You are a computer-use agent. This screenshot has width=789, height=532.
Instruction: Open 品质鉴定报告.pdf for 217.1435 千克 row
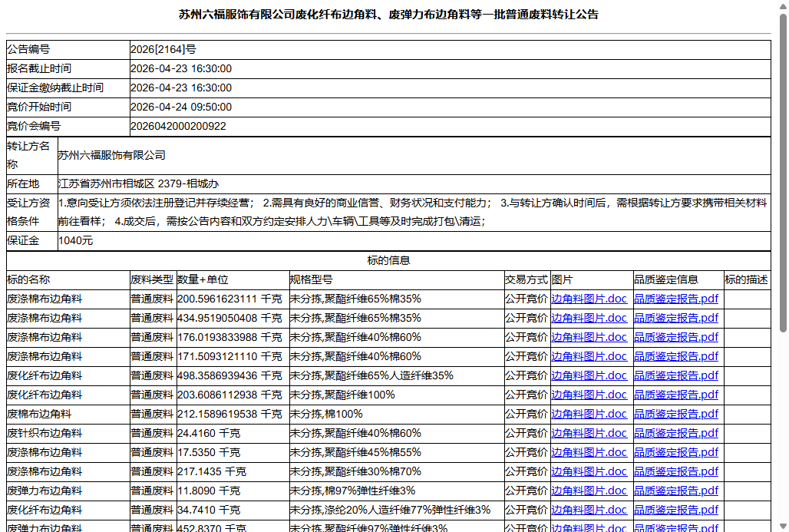pos(675,471)
